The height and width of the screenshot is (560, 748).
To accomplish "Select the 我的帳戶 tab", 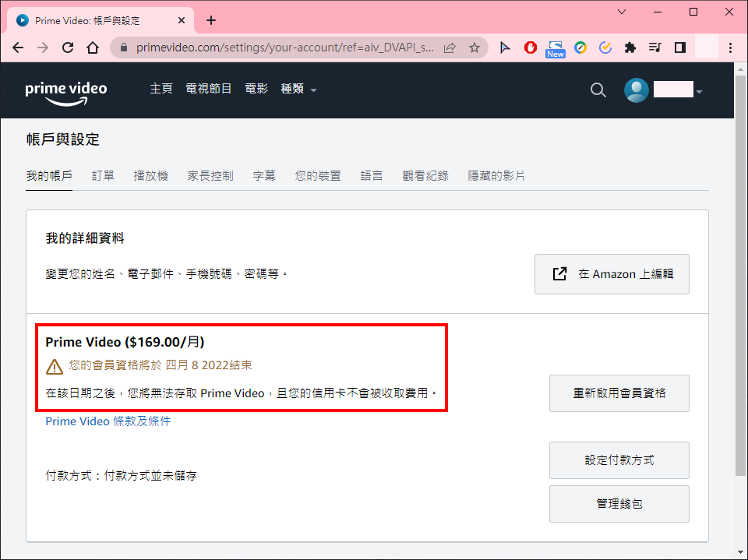I will 49,176.
